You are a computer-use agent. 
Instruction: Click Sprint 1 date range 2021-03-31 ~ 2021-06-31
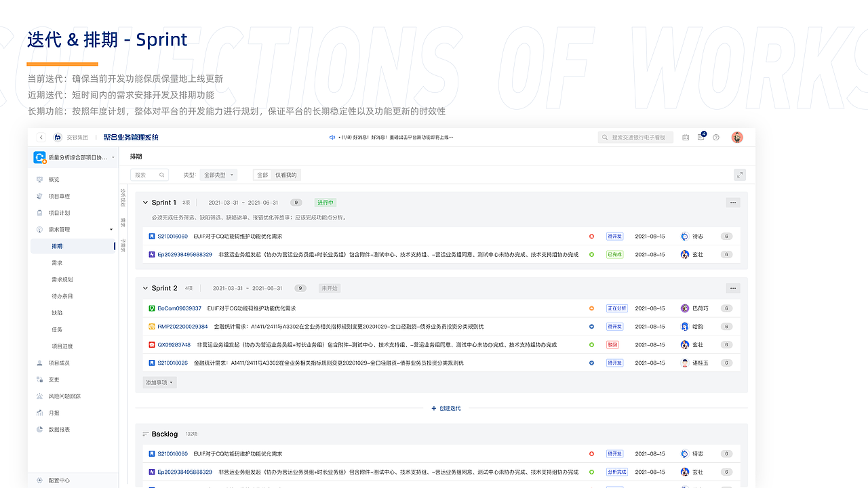(x=243, y=203)
